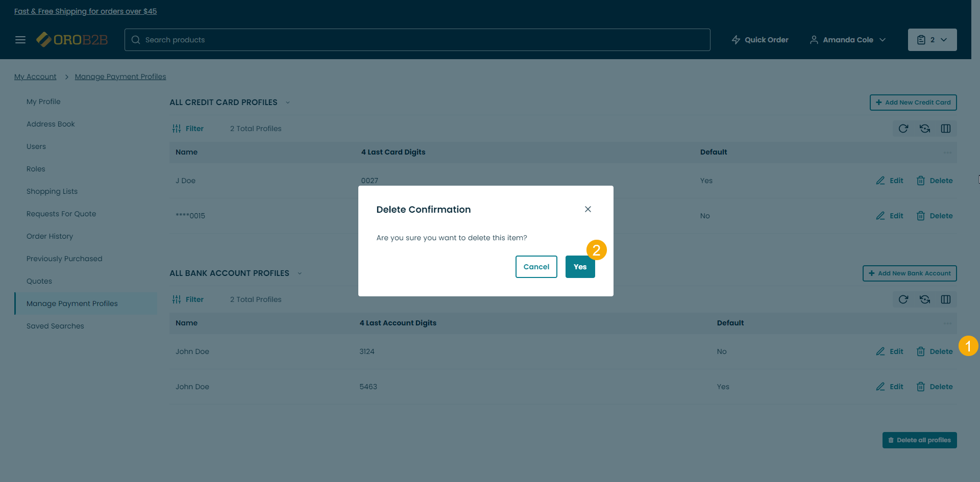Click edit pencil for card 0027
The width and height of the screenshot is (980, 482).
[x=880, y=181]
